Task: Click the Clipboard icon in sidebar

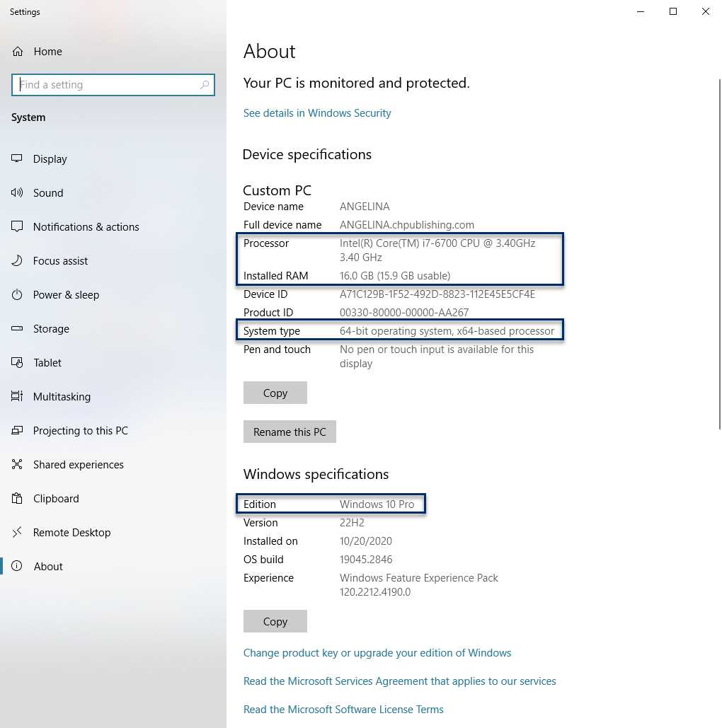Action: point(18,499)
